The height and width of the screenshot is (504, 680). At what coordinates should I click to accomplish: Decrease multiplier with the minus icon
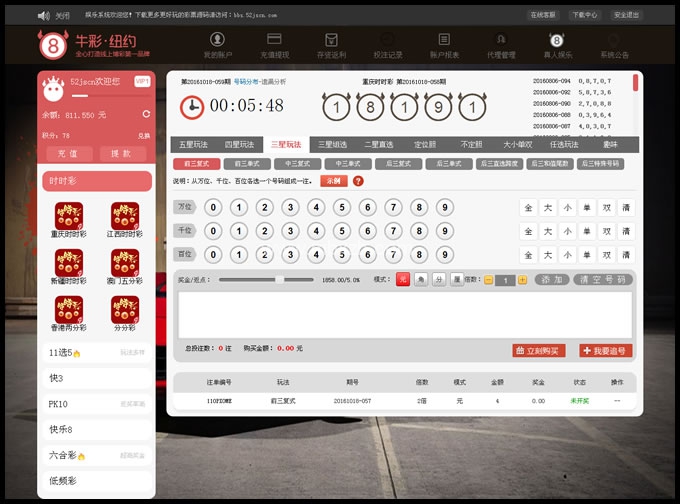pos(488,280)
